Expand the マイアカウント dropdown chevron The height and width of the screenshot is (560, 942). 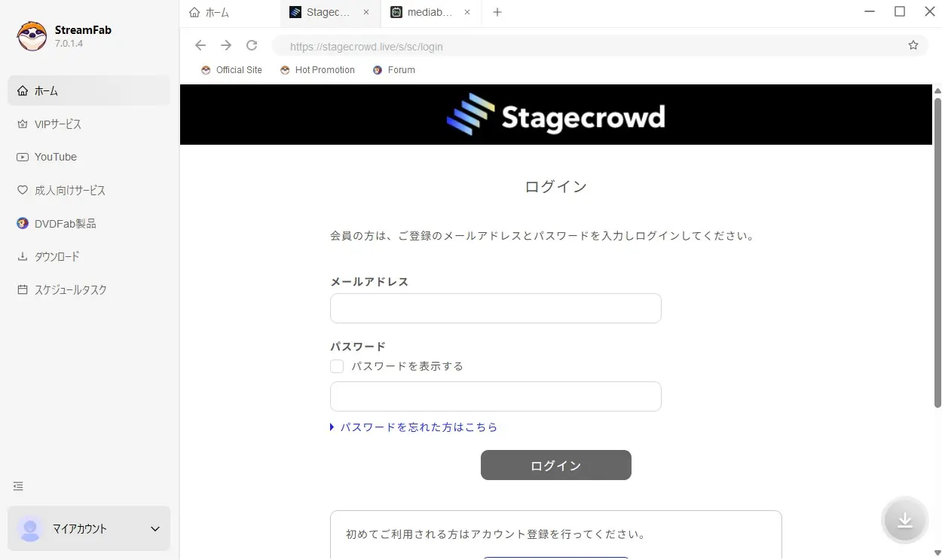click(155, 529)
